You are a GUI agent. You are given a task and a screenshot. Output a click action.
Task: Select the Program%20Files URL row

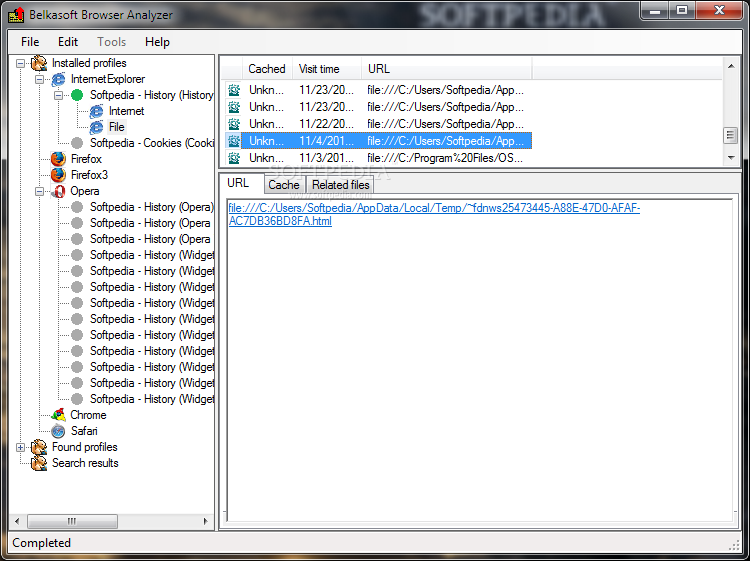tap(378, 158)
